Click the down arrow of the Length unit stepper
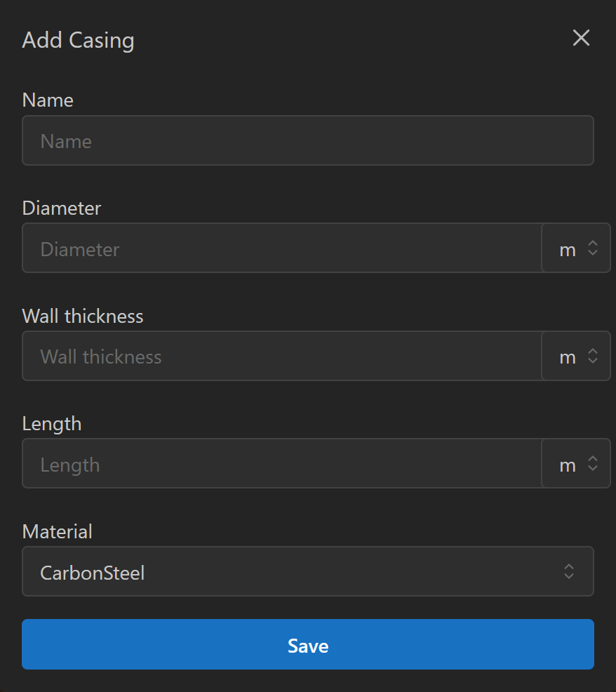This screenshot has width=616, height=692. click(x=592, y=467)
